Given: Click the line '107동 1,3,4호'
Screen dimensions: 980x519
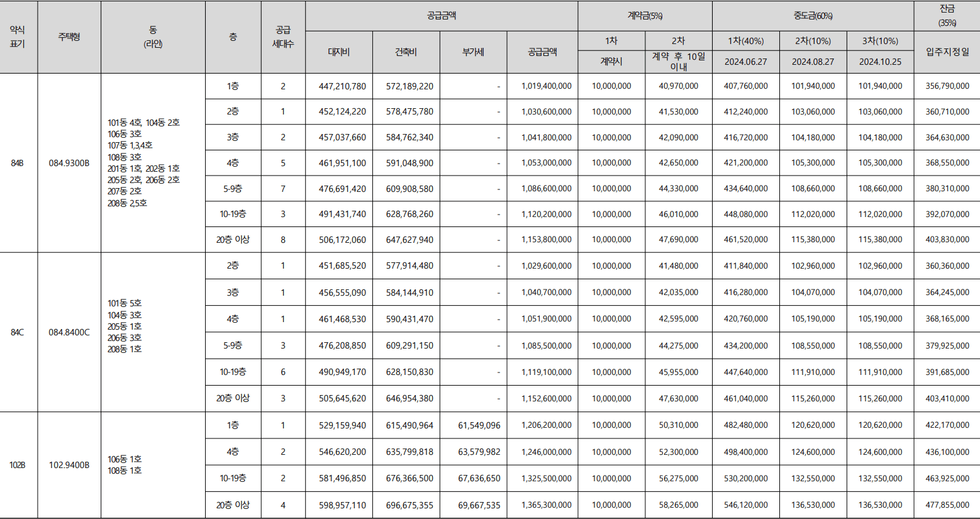Looking at the screenshot, I should (130, 145).
